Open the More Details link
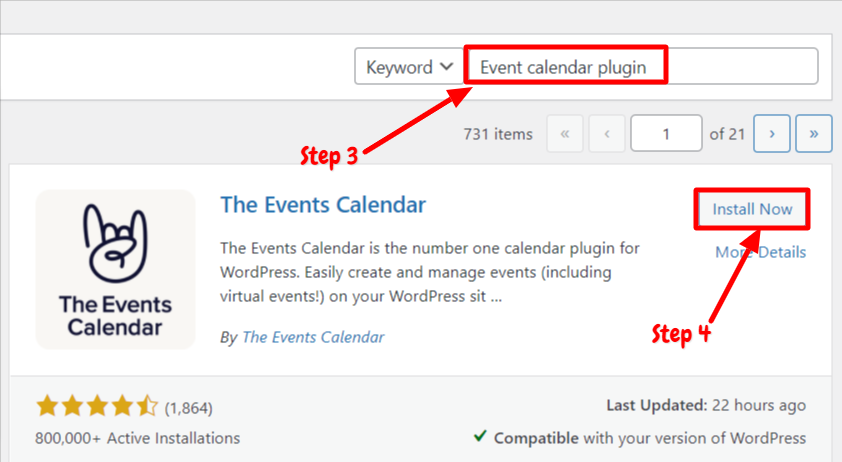 [x=760, y=252]
